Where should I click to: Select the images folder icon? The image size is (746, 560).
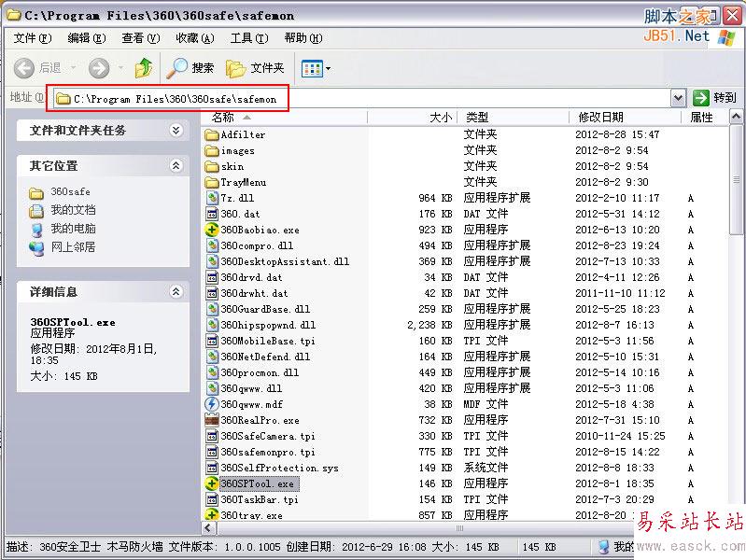coord(212,151)
